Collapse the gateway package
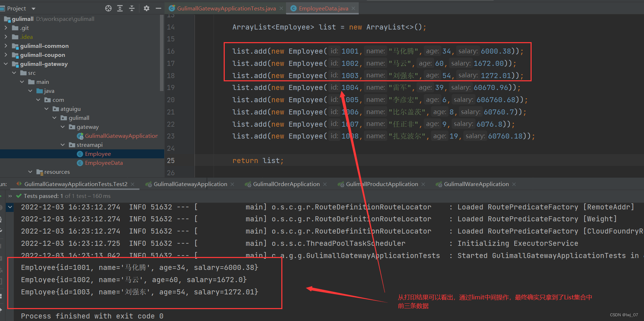This screenshot has height=321, width=644. [x=63, y=127]
